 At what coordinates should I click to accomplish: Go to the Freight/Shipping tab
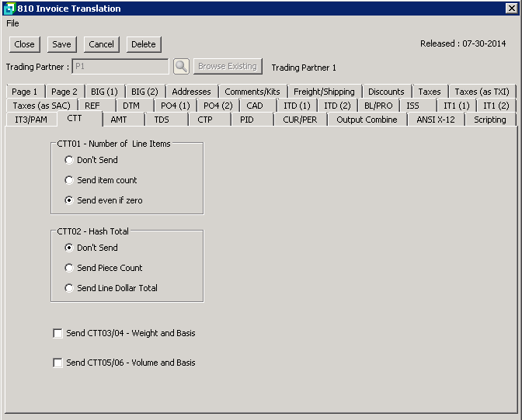[x=324, y=92]
